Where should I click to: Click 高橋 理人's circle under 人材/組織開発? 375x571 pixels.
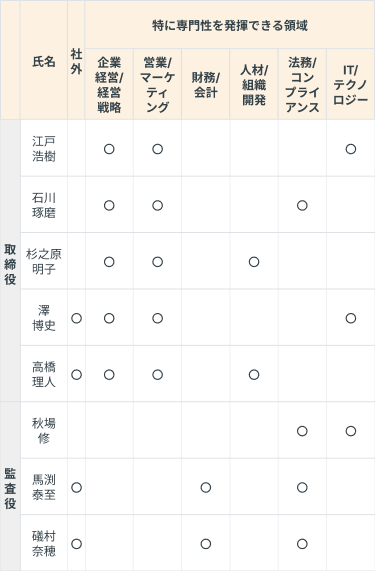pyautogui.click(x=254, y=375)
